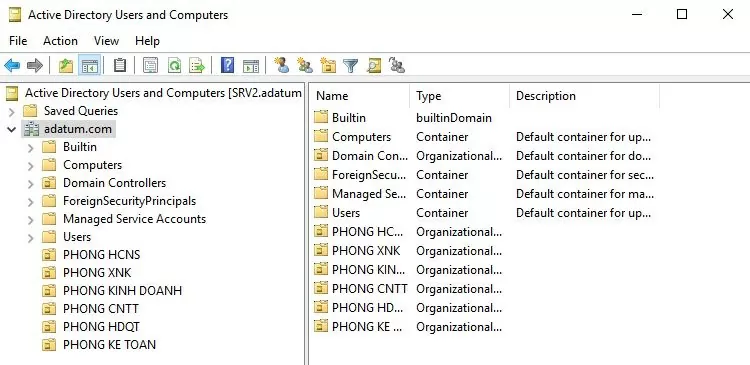The width and height of the screenshot is (750, 365).
Task: Go up one level with folder-arrow icon
Action: (66, 65)
